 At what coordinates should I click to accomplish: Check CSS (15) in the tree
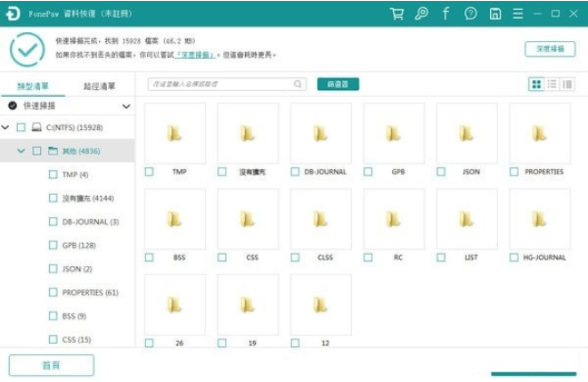pyautogui.click(x=53, y=339)
